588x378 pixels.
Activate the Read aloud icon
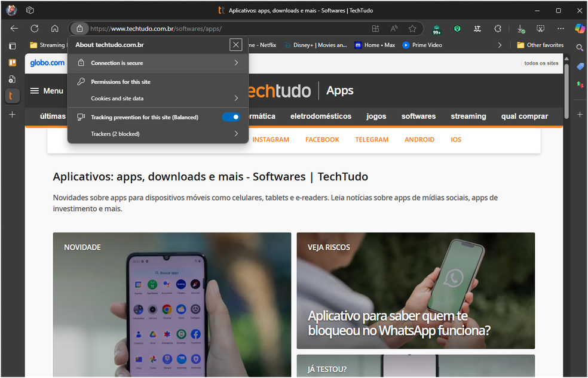[x=394, y=29]
